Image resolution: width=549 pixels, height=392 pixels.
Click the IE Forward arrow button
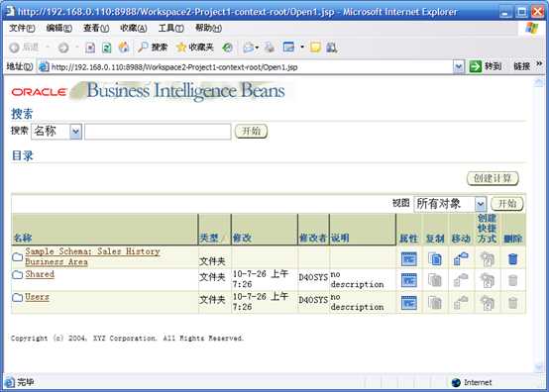[x=63, y=48]
